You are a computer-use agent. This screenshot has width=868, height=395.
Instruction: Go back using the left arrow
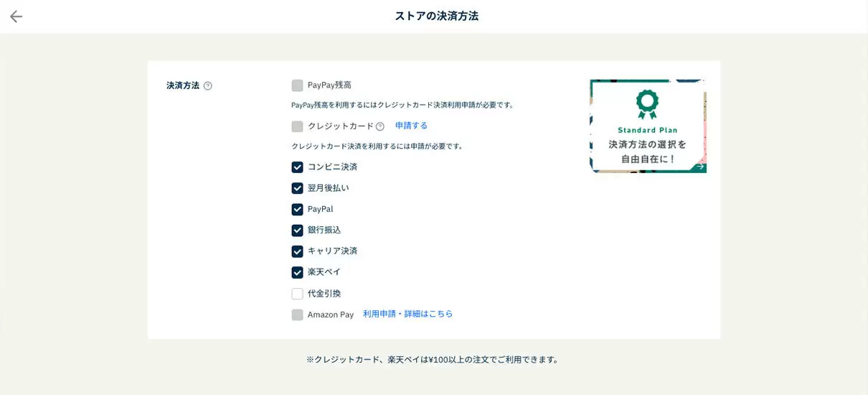[x=16, y=17]
